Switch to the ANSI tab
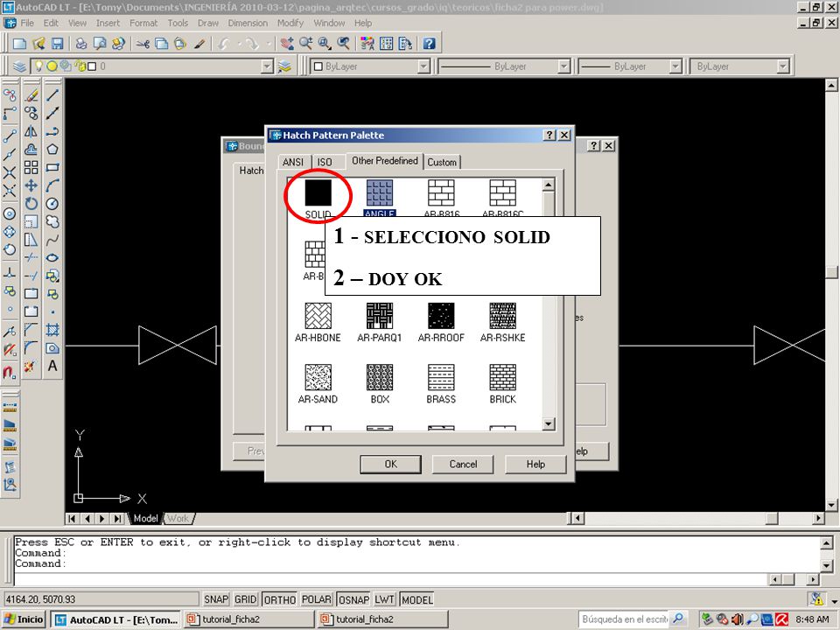Screen dimensions: 840x630 (293, 162)
